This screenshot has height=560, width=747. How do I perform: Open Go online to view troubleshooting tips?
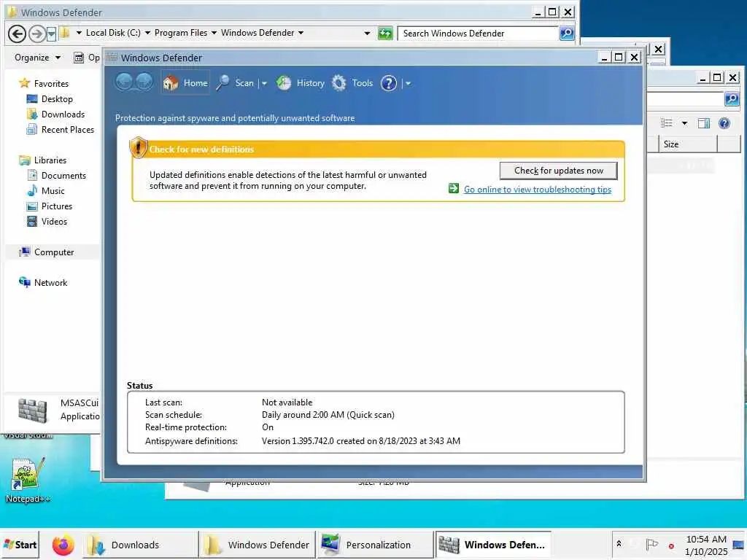[538, 190]
